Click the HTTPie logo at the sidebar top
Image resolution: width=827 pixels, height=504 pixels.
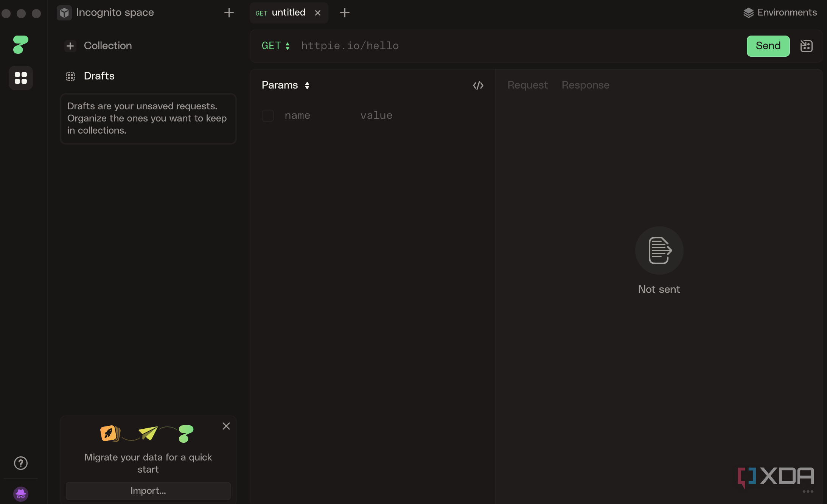(20, 45)
